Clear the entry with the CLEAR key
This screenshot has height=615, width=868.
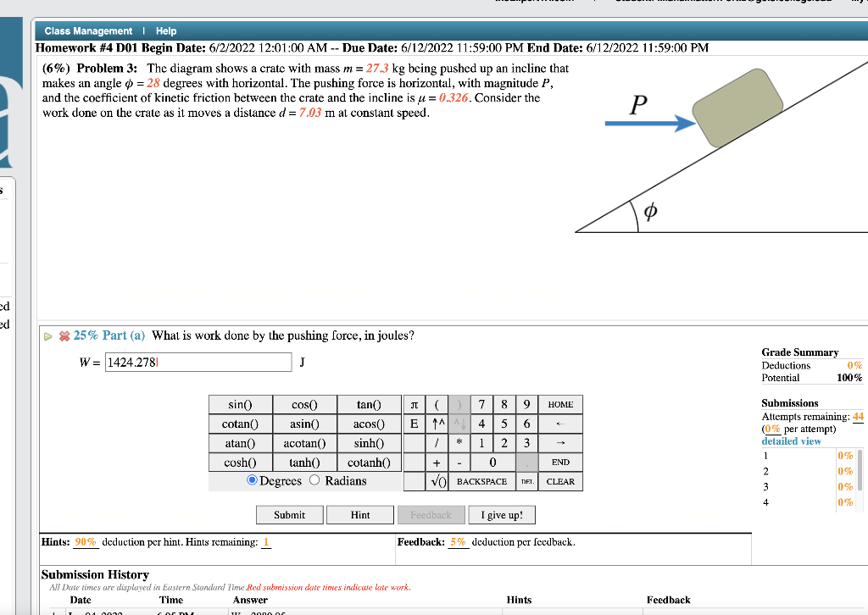(560, 480)
